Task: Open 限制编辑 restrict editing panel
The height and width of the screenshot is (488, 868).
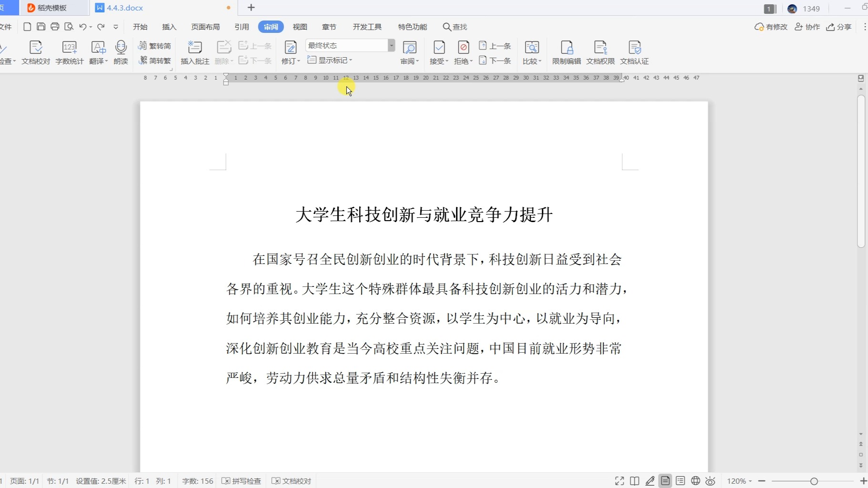Action: [x=566, y=51]
